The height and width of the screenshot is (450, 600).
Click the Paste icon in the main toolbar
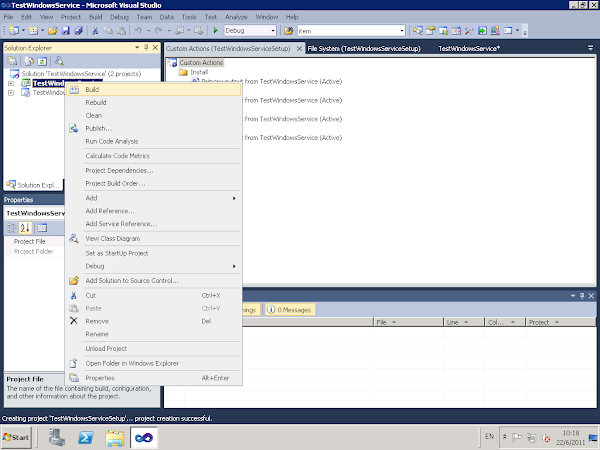tap(121, 31)
